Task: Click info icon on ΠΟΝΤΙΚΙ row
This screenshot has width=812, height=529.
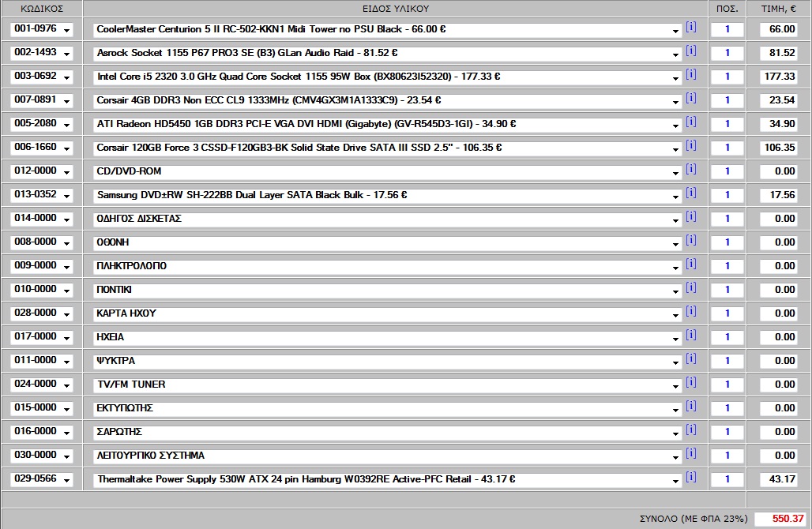Action: 691,288
